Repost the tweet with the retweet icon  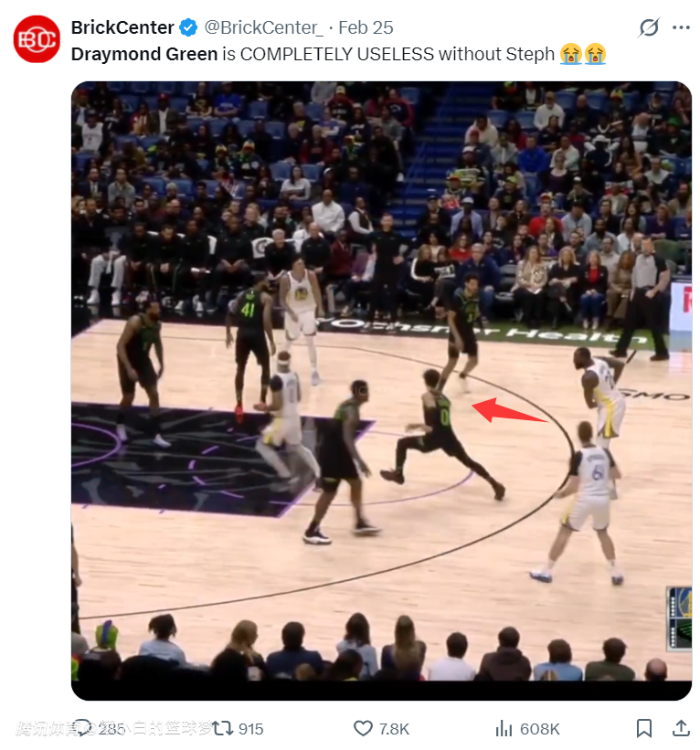[x=223, y=728]
